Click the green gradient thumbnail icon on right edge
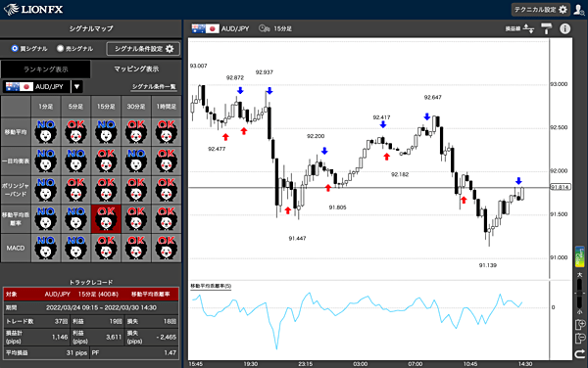Screen dimensions: 588x368 580,256
